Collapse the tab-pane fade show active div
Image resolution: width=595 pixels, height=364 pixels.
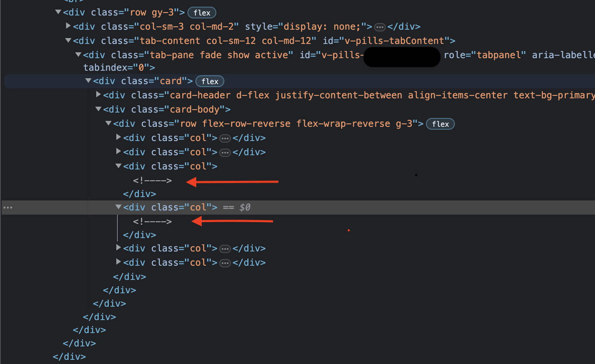78,55
